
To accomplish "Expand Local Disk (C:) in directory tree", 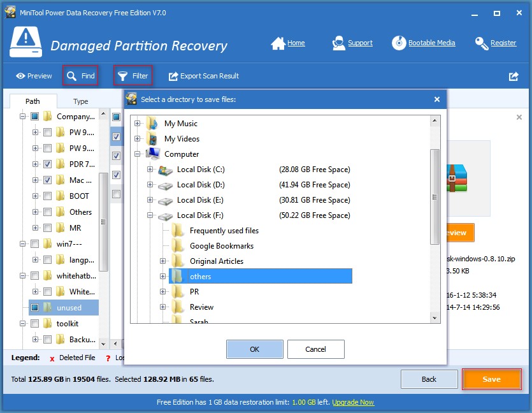I will [x=150, y=170].
